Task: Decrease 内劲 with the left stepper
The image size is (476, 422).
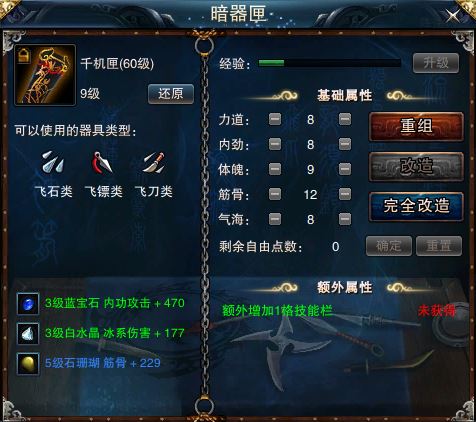Action: pyautogui.click(x=275, y=144)
